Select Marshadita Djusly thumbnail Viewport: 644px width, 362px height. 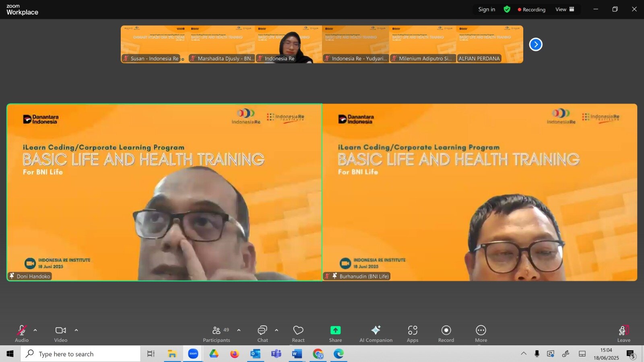221,44
